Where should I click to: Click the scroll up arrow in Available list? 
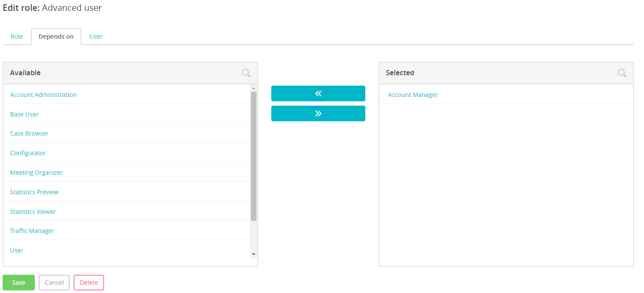pyautogui.click(x=253, y=88)
